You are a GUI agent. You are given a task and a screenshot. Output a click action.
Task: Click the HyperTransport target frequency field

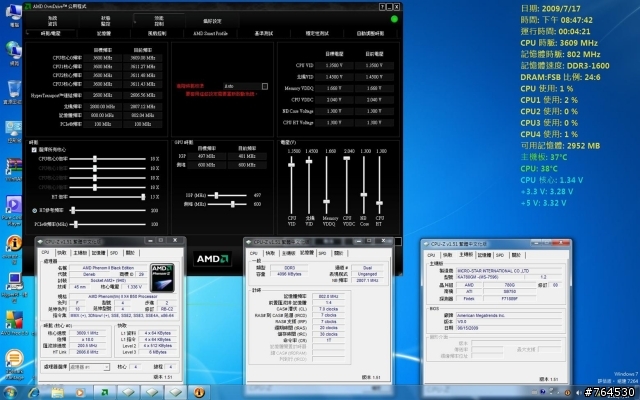coord(102,95)
